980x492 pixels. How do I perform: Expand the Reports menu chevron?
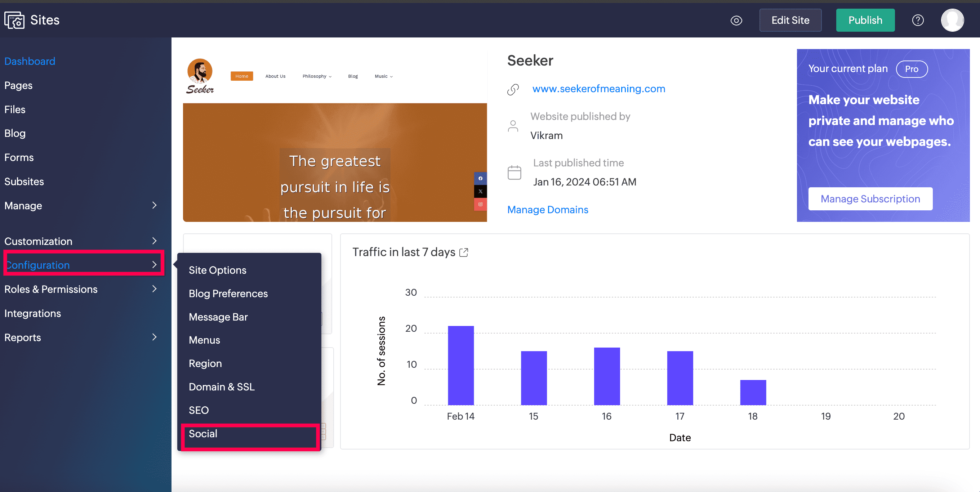coord(154,337)
